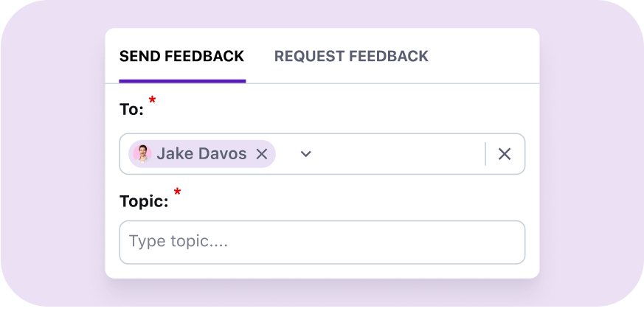Click the red asterisk beside To
This screenshot has width=644, height=314.
click(153, 100)
